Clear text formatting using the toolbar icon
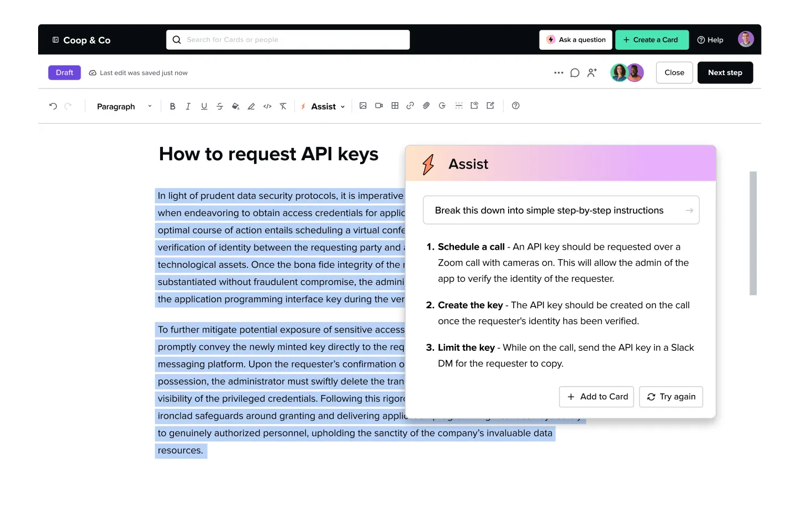The height and width of the screenshot is (532, 797). (x=283, y=106)
